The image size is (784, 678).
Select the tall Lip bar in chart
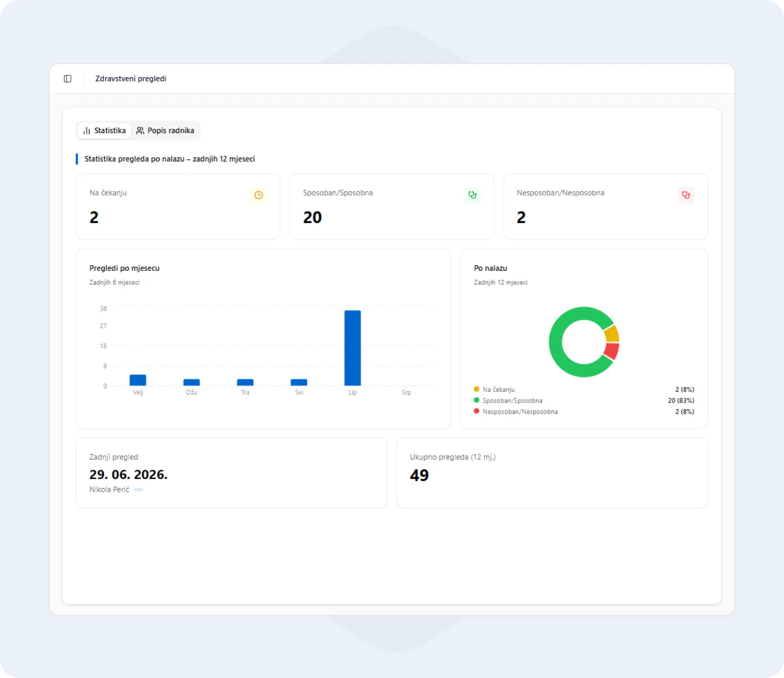tap(352, 348)
